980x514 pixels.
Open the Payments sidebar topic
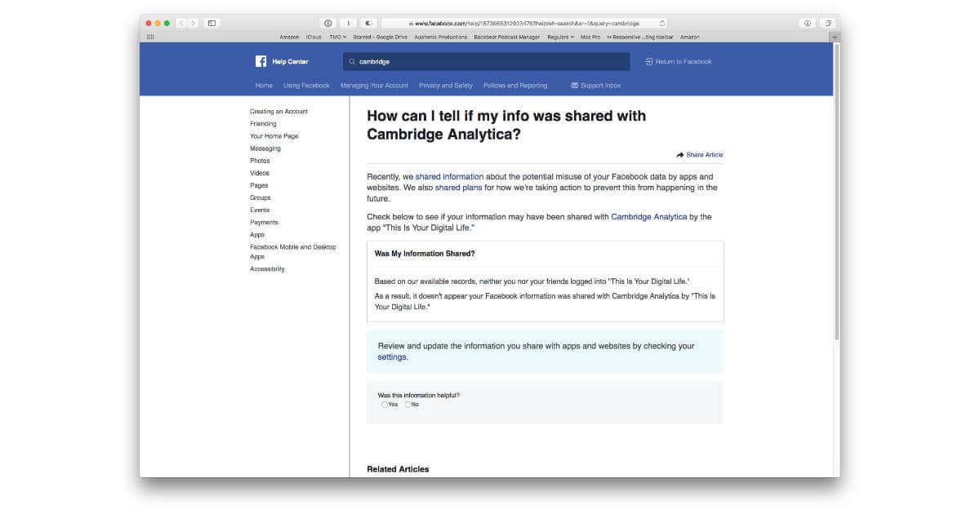point(264,222)
